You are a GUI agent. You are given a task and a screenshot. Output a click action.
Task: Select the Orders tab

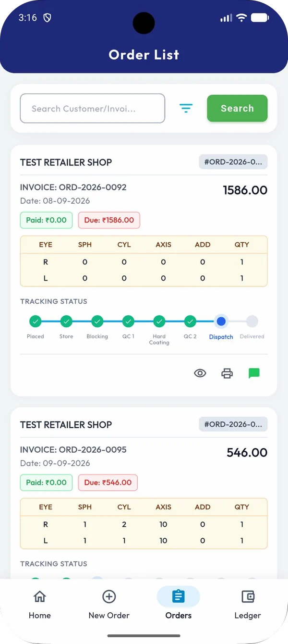pyautogui.click(x=179, y=605)
